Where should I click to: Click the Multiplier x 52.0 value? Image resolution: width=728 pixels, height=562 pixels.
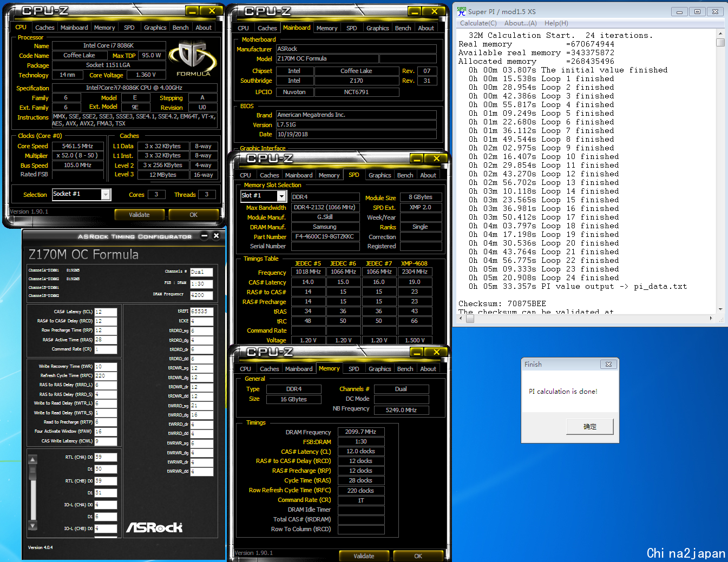pyautogui.click(x=77, y=156)
